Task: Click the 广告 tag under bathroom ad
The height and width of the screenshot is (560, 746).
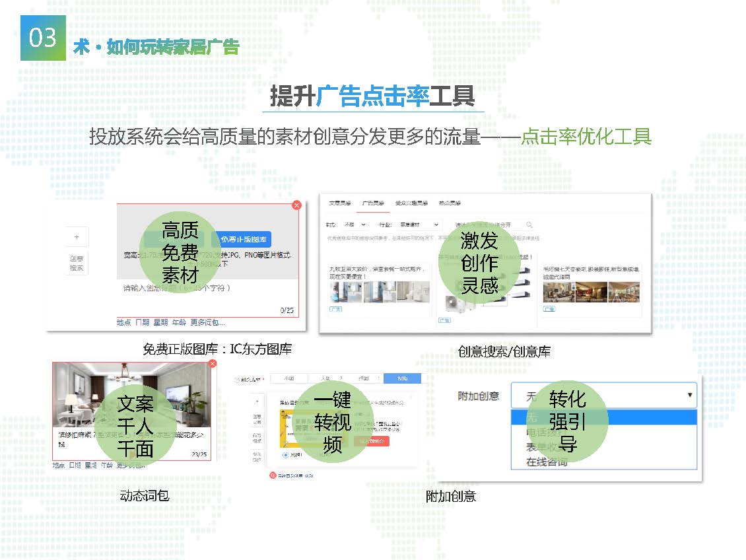Action: [x=335, y=309]
